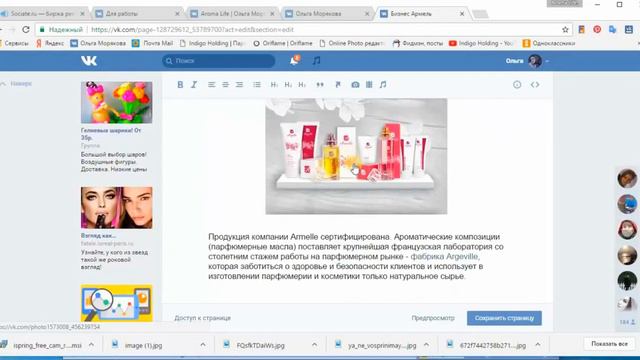The image size is (640, 360).
Task: Insert video with film icon
Action: [369, 84]
